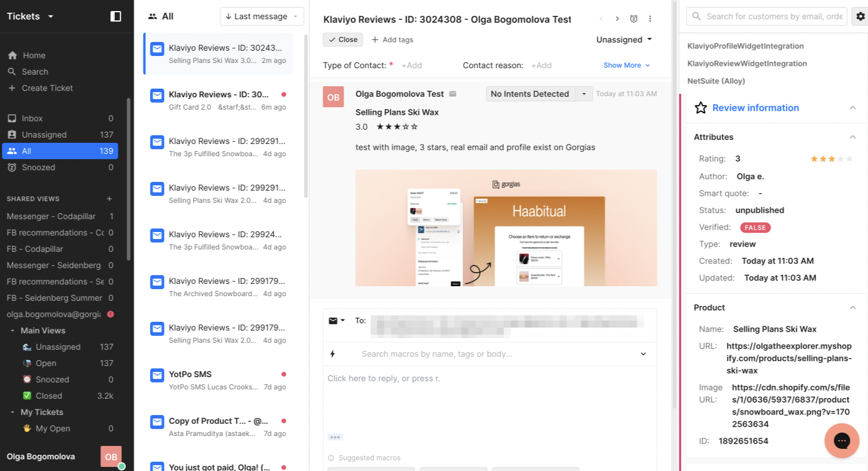Open the Open view under Main Views
The width and height of the screenshot is (868, 471).
pyautogui.click(x=67, y=363)
